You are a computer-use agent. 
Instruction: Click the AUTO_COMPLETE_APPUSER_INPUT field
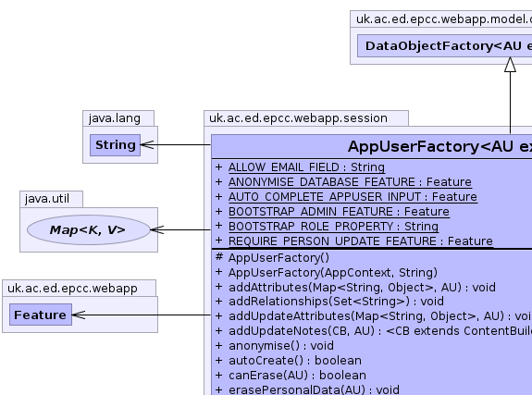[x=353, y=197]
